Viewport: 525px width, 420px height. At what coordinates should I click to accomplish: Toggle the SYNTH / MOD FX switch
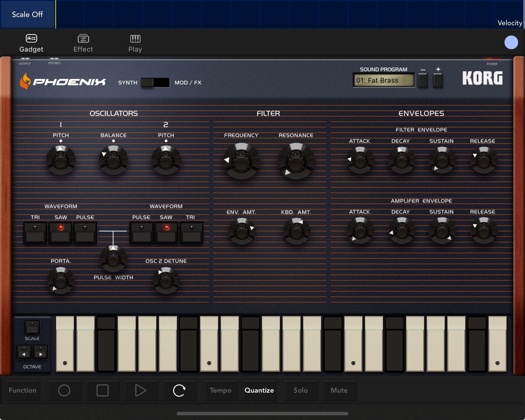point(155,82)
